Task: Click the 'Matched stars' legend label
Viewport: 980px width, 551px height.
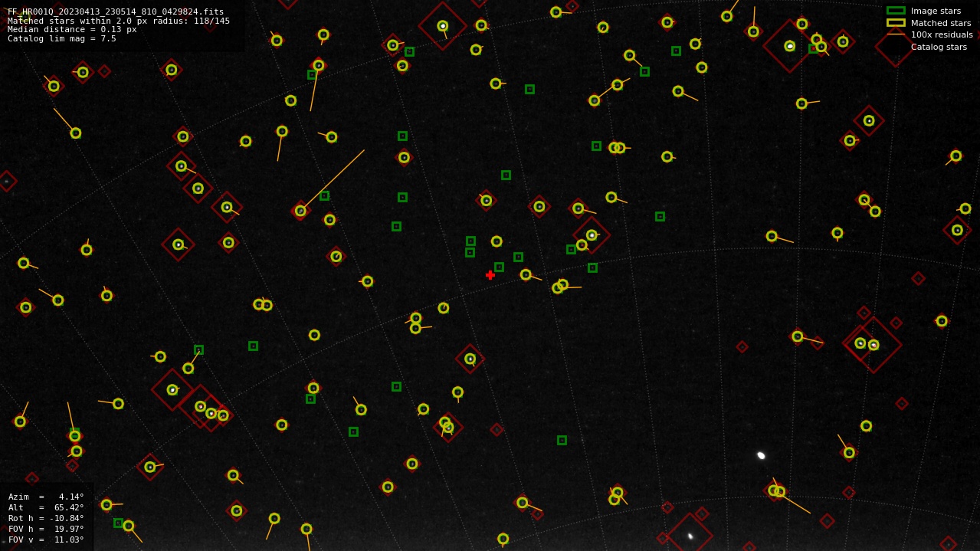Action: pyautogui.click(x=941, y=23)
